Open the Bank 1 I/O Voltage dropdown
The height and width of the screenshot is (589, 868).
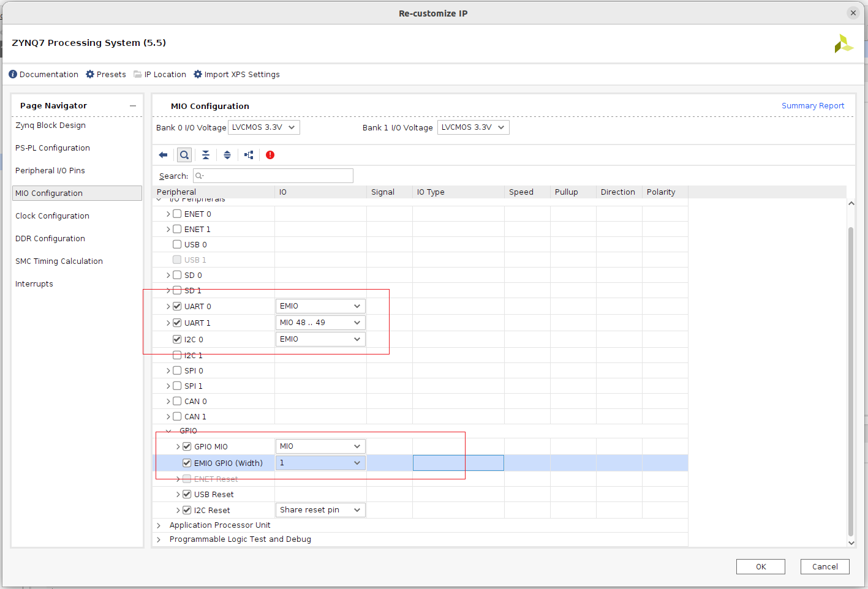pyautogui.click(x=474, y=127)
